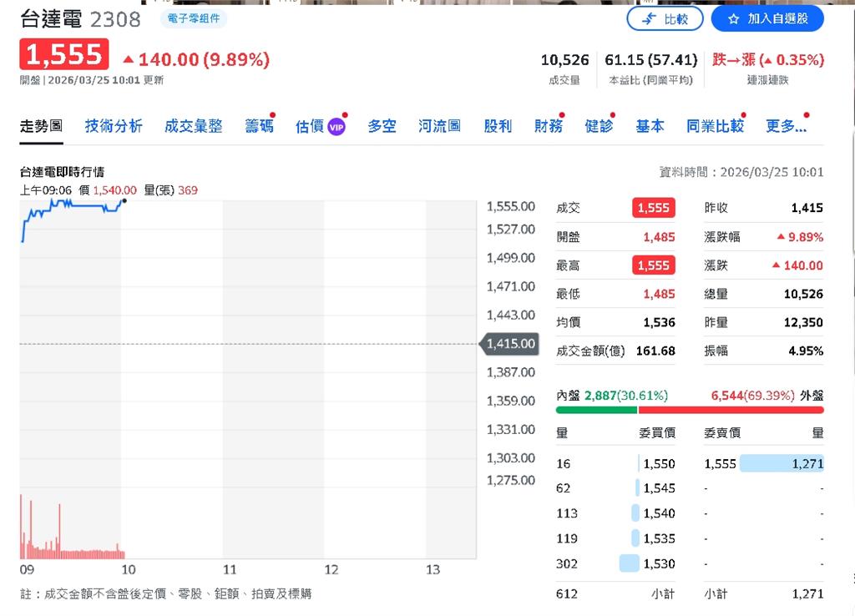Viewport: 855px width, 616px height.
Task: Open the 基本 tab
Action: [x=650, y=126]
